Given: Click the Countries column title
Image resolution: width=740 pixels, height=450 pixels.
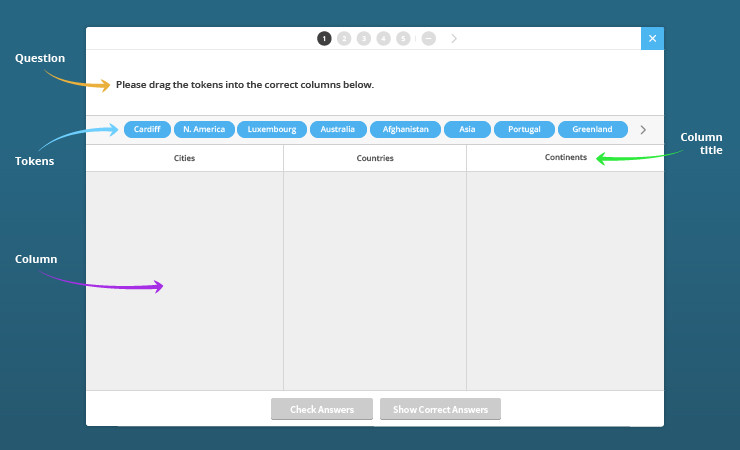Looking at the screenshot, I should point(375,158).
